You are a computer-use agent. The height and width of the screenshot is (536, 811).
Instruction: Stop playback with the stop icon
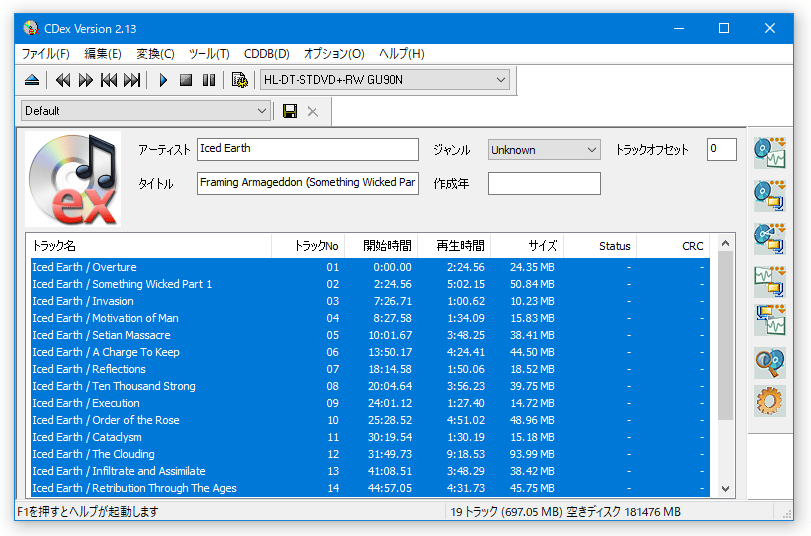(x=186, y=80)
